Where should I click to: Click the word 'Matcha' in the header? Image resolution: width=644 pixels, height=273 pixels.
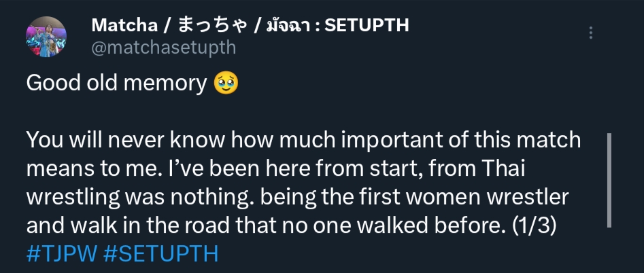point(124,25)
